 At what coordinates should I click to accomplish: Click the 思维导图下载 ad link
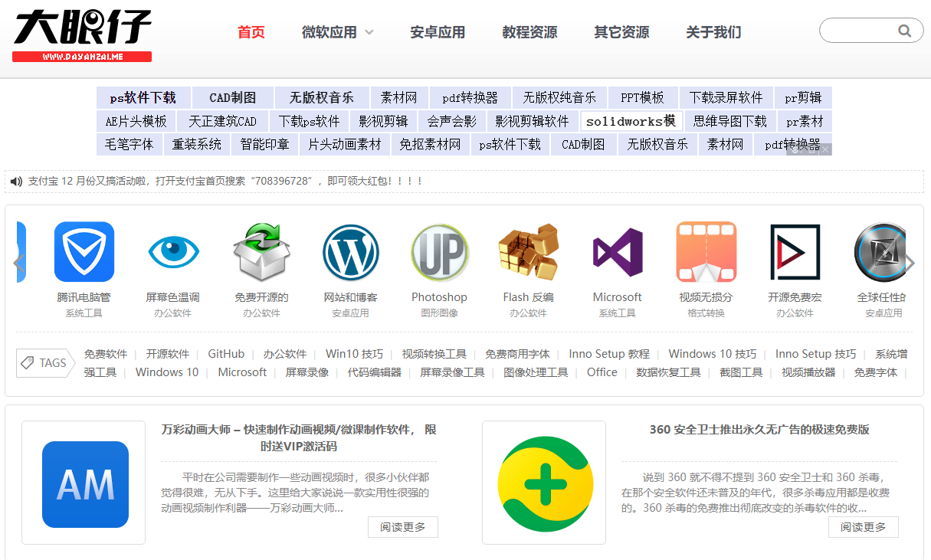730,121
